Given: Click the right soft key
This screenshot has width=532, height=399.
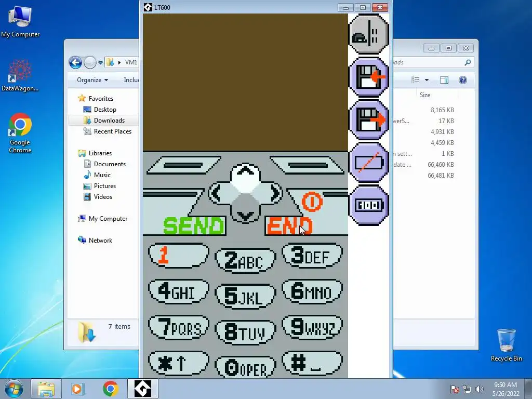Looking at the screenshot, I should click(308, 165).
